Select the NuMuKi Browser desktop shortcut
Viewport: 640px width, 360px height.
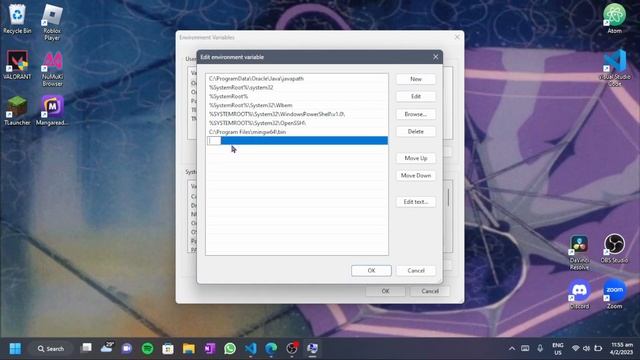(x=52, y=69)
